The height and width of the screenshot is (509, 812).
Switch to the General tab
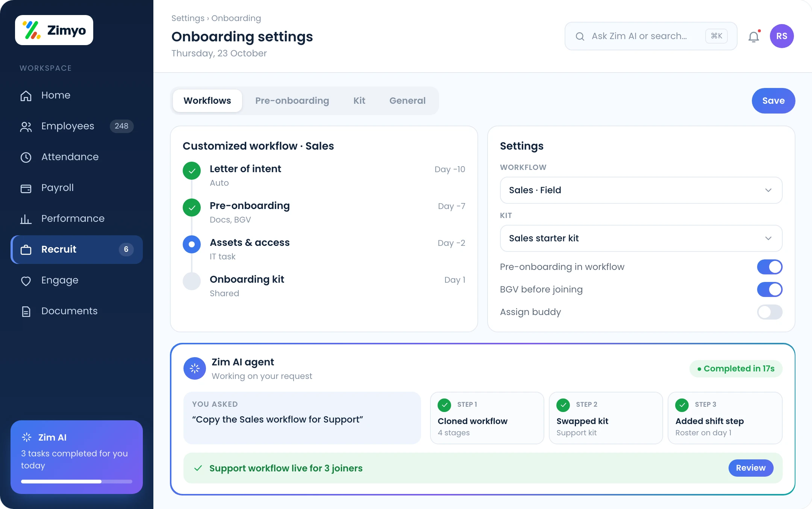click(408, 101)
